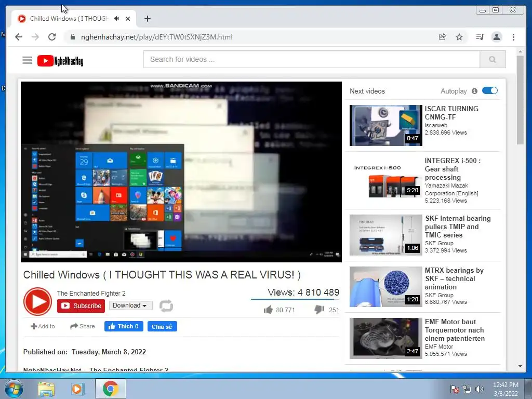Click the Chia sẻ button

[x=162, y=326]
